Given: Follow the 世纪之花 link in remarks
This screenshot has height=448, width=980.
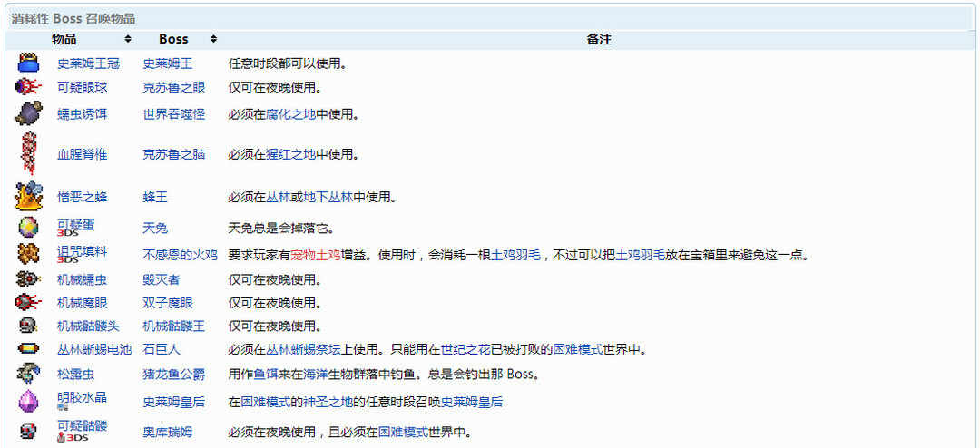Looking at the screenshot, I should (x=465, y=349).
